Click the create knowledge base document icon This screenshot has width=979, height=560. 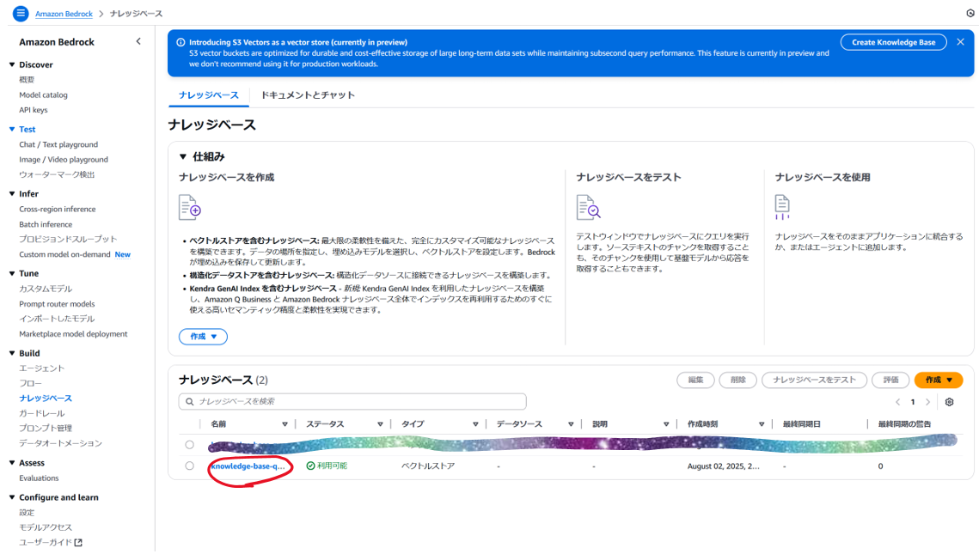[190, 208]
